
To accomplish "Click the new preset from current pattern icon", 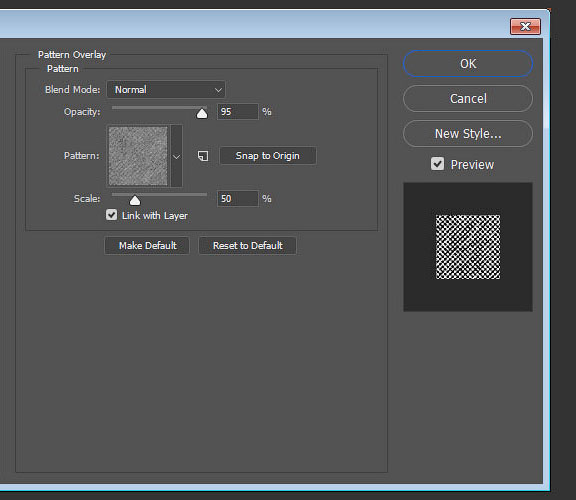I will tap(203, 156).
